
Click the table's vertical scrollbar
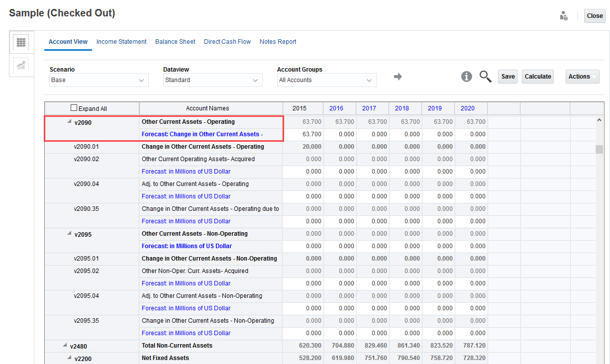click(600, 149)
